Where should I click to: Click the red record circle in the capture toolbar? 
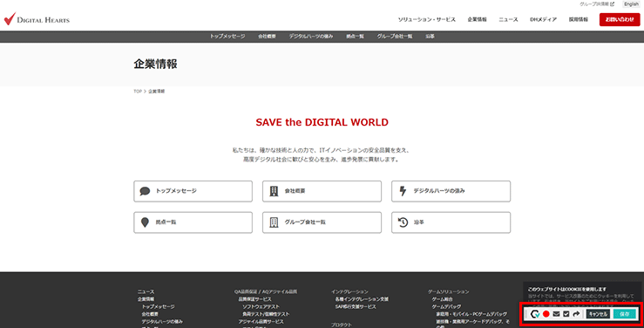pos(546,314)
